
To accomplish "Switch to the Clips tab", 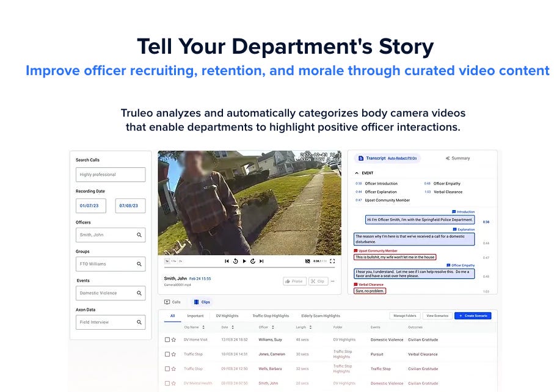I will pos(202,302).
